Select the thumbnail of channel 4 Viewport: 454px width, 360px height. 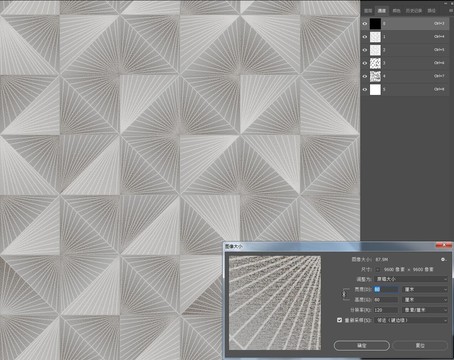pyautogui.click(x=375, y=76)
